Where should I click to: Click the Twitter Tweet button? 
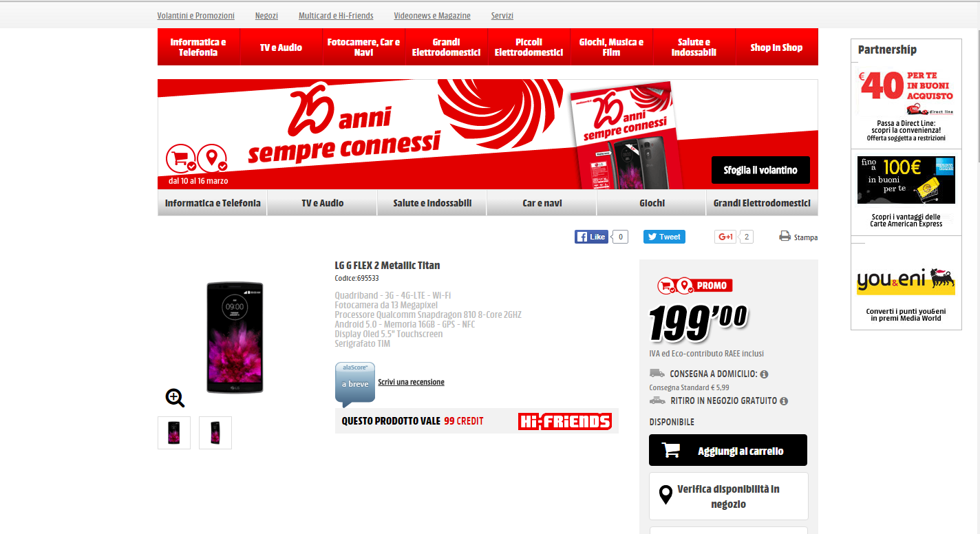(x=664, y=237)
